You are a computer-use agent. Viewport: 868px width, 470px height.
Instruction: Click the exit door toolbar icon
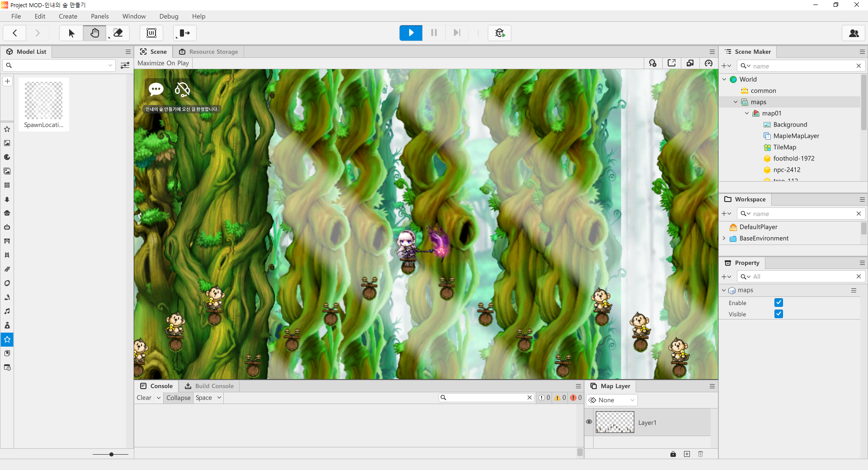coord(185,33)
